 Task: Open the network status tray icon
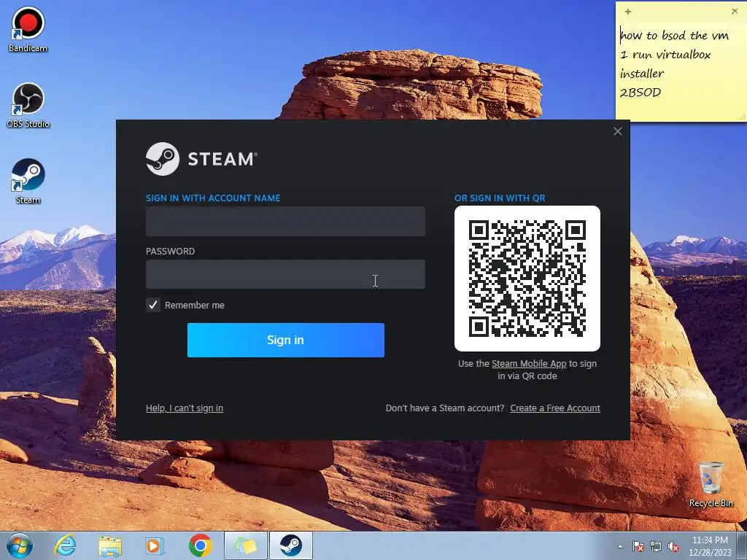click(656, 546)
